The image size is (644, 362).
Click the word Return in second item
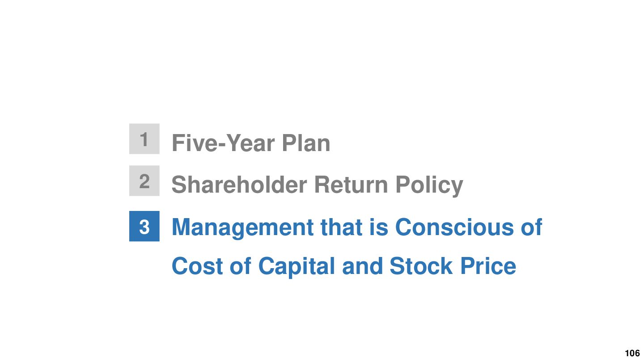pos(351,185)
